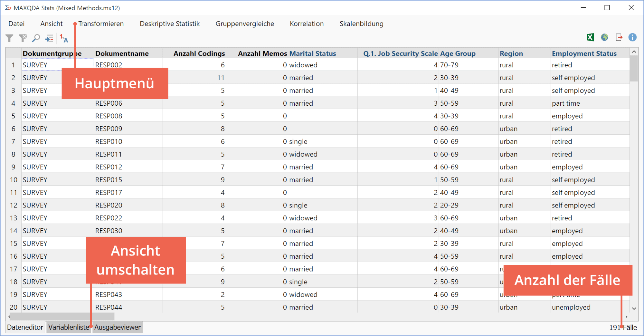This screenshot has height=336, width=644.
Task: Click cell RESP012
Action: (128, 167)
